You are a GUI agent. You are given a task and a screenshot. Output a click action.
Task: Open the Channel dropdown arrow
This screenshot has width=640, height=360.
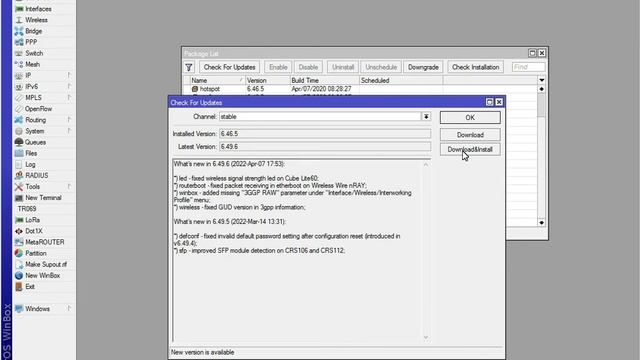pyautogui.click(x=426, y=117)
